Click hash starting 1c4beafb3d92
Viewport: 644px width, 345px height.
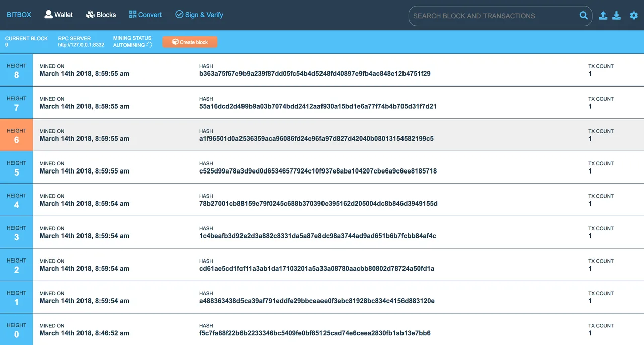(317, 236)
